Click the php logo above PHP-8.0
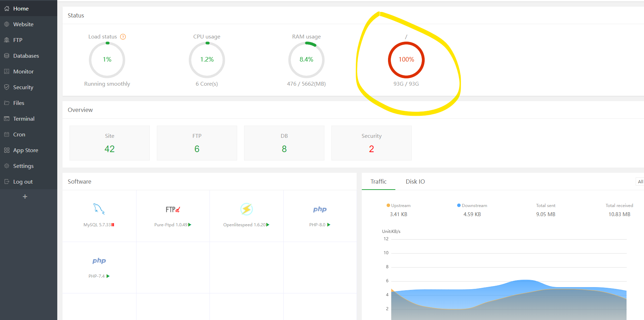Image resolution: width=644 pixels, height=320 pixels. (320, 209)
